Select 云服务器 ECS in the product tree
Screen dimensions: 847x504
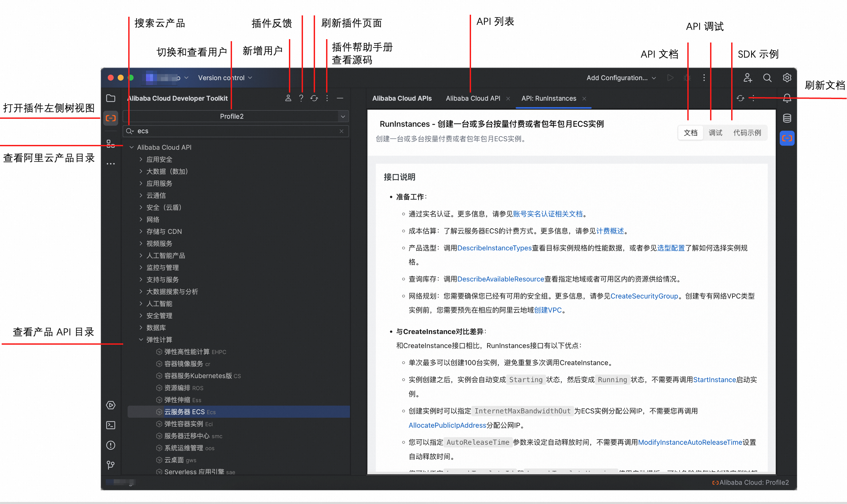pyautogui.click(x=238, y=412)
